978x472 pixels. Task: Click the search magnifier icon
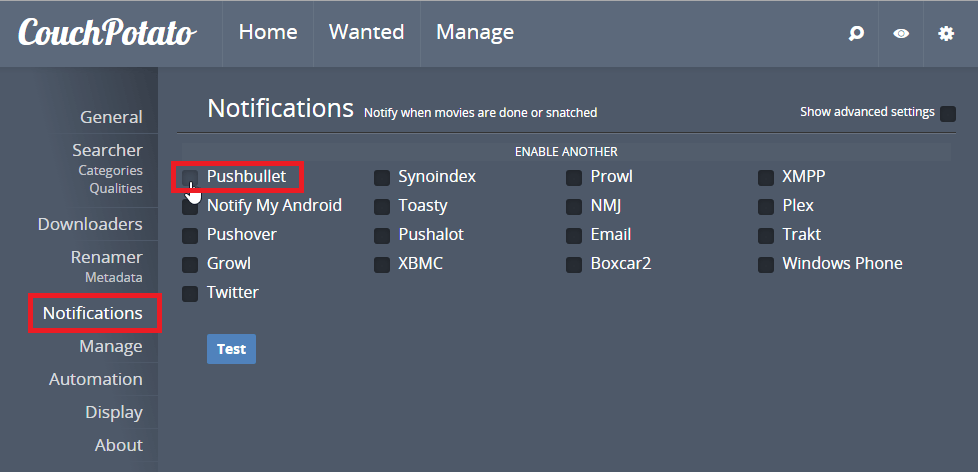(x=856, y=33)
